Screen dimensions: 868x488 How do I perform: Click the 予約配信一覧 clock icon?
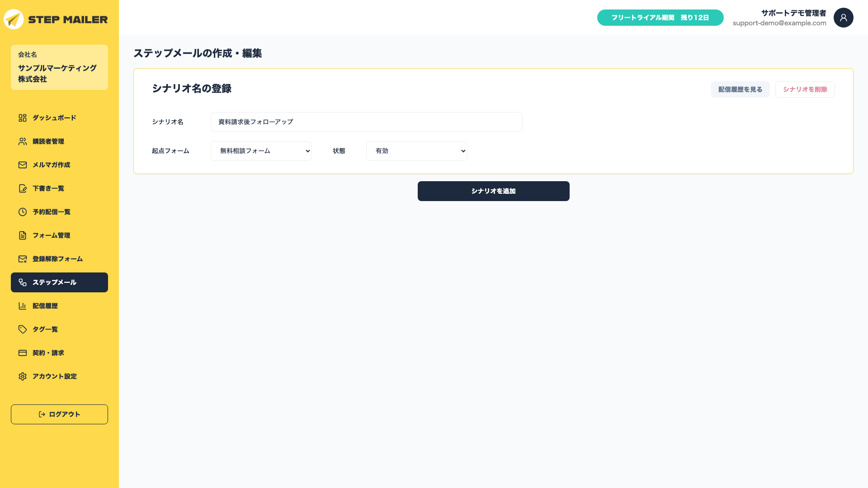pyautogui.click(x=23, y=212)
